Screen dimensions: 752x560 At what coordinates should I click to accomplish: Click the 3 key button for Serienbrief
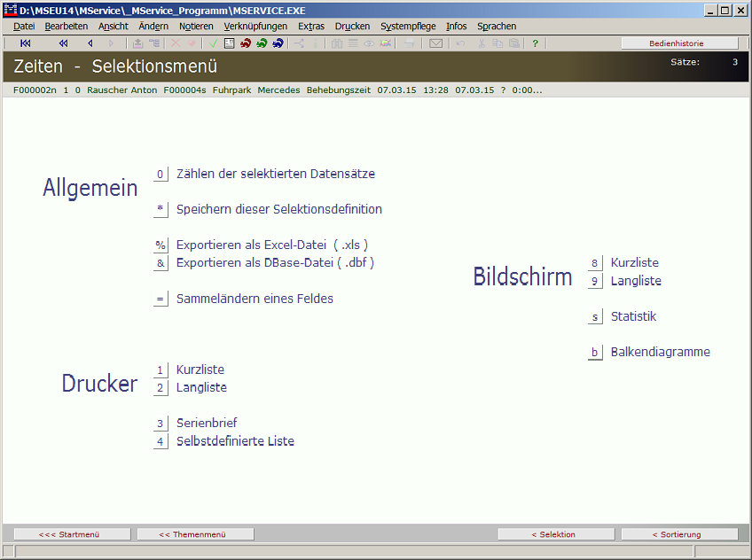click(161, 424)
